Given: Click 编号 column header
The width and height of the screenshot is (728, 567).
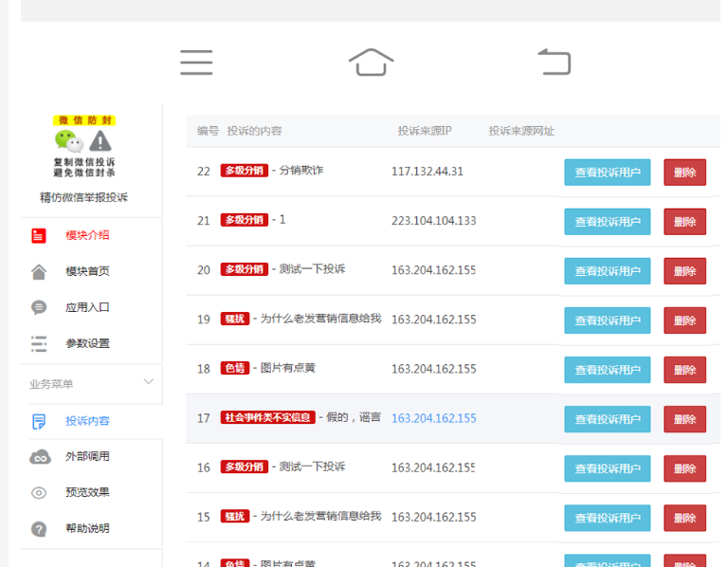Looking at the screenshot, I should [x=208, y=131].
